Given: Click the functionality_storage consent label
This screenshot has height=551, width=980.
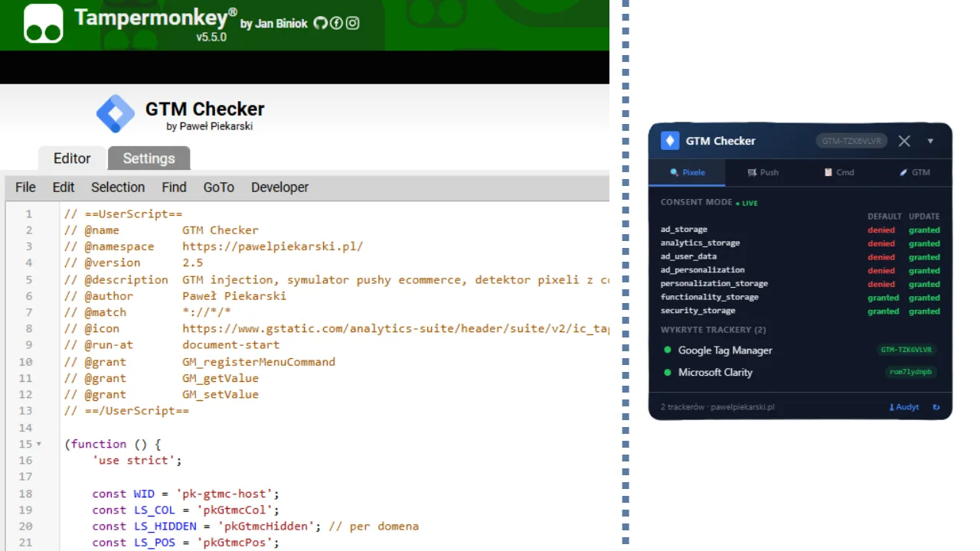Looking at the screenshot, I should (709, 298).
